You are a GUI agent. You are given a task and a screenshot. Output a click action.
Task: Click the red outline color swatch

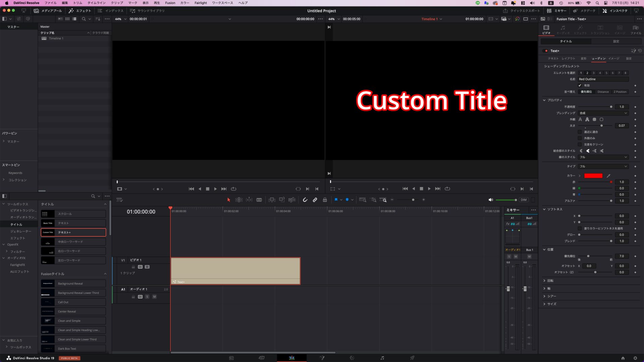click(x=593, y=176)
